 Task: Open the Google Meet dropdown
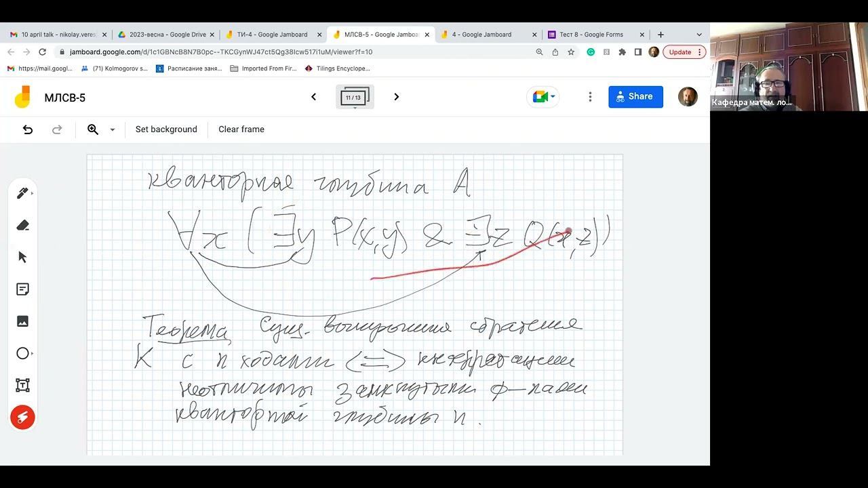pos(543,97)
